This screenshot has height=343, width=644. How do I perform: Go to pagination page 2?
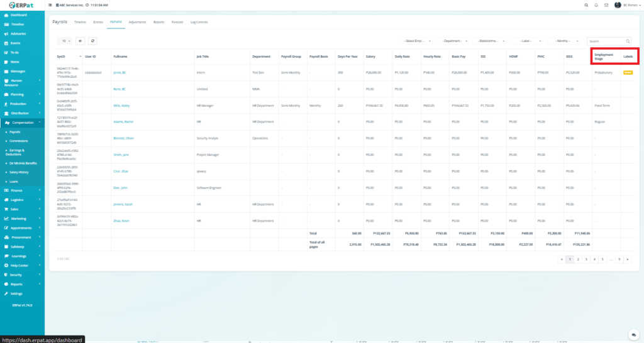point(578,259)
